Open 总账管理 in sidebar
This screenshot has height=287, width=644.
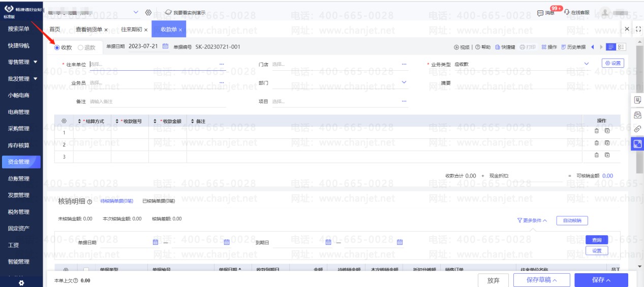tap(19, 179)
